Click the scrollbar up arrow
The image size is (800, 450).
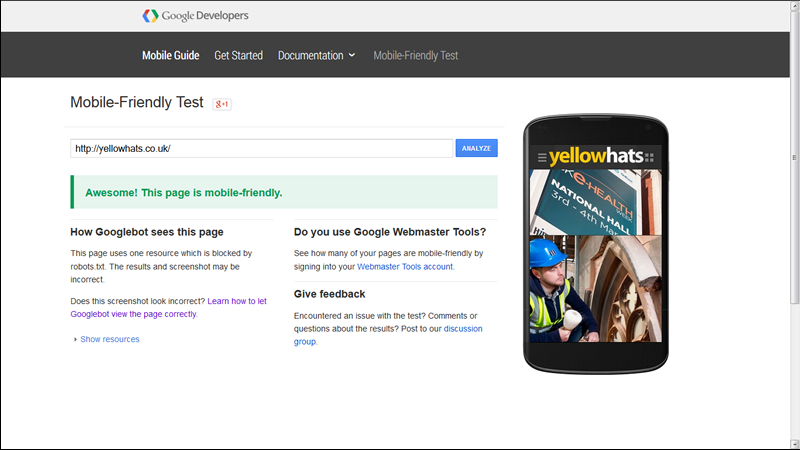click(x=794, y=8)
